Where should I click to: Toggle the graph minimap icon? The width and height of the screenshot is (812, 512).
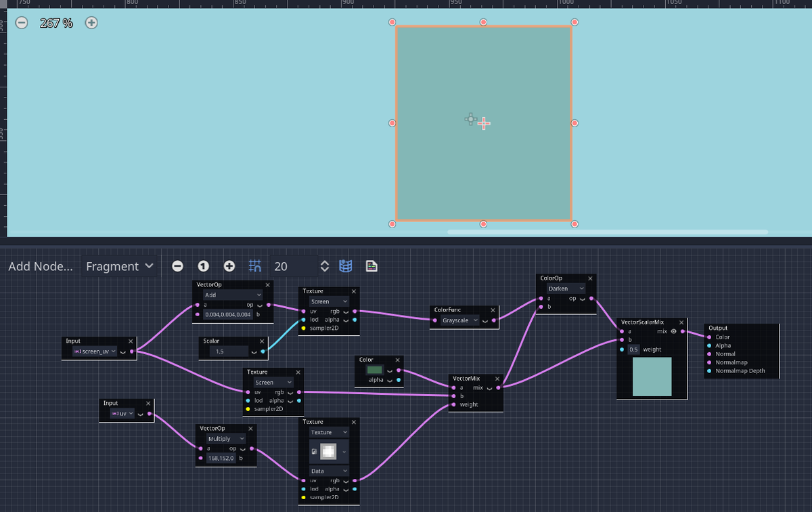[x=346, y=266]
